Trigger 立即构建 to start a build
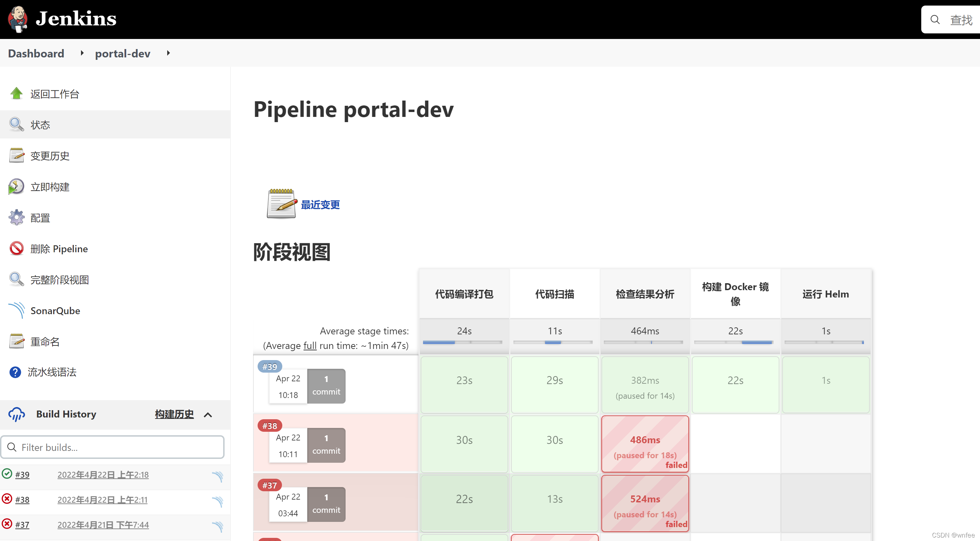The height and width of the screenshot is (541, 980). (x=50, y=186)
